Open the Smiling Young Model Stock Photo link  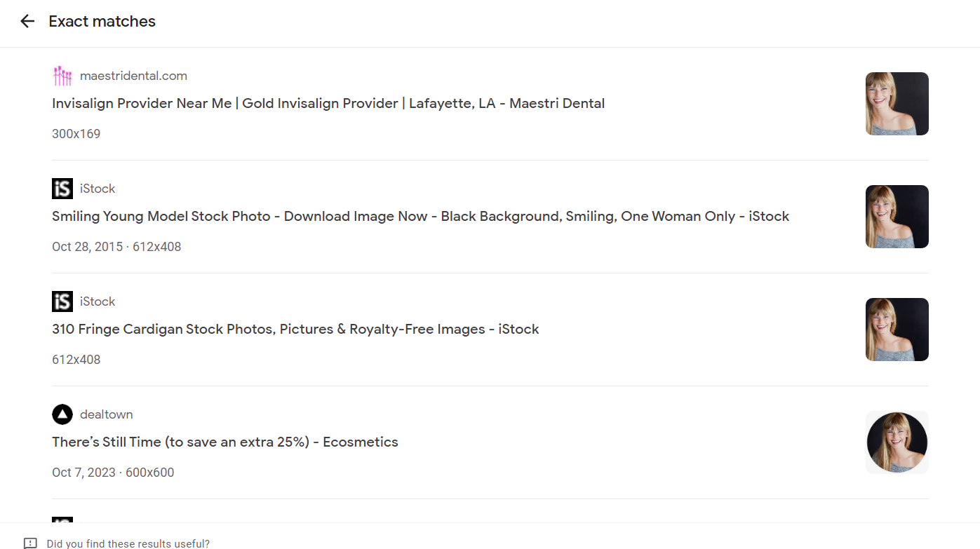pos(421,217)
